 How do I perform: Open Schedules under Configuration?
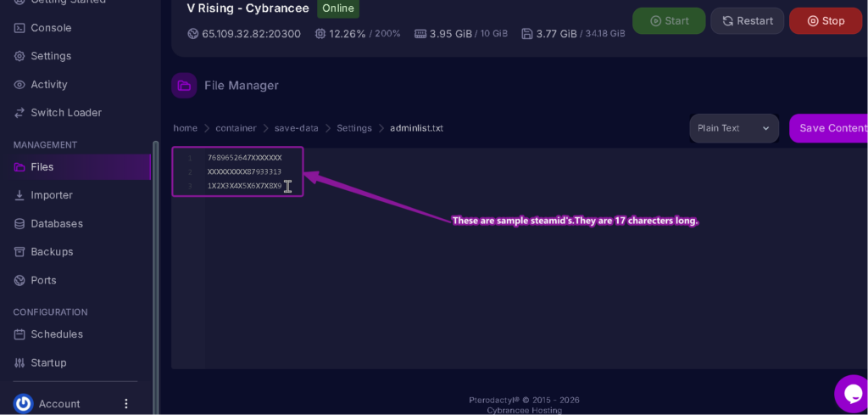coord(57,334)
